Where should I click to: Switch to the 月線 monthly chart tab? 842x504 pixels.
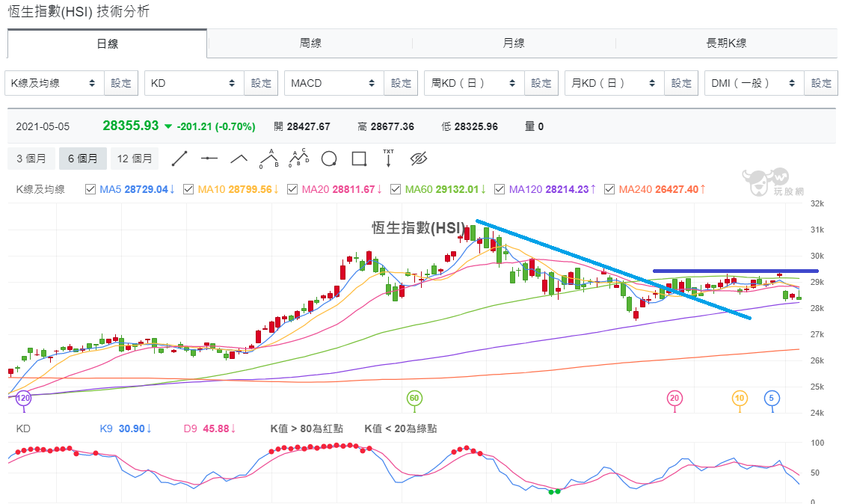(x=514, y=43)
